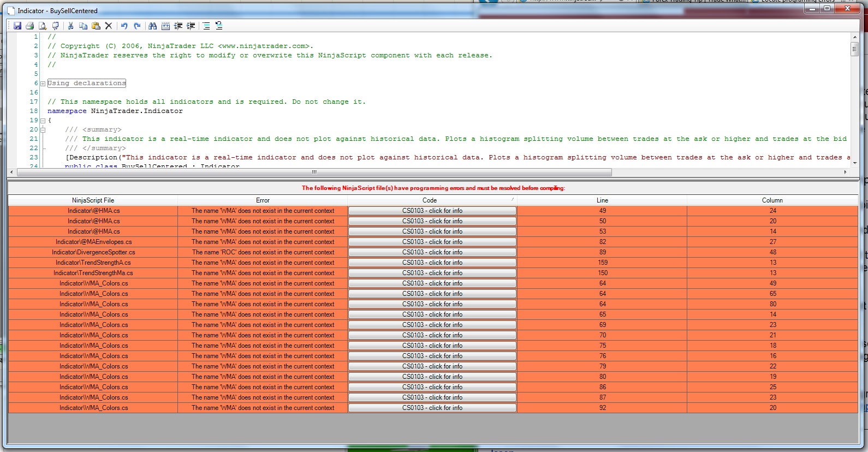Print the current script
The height and width of the screenshot is (452, 868).
point(30,26)
